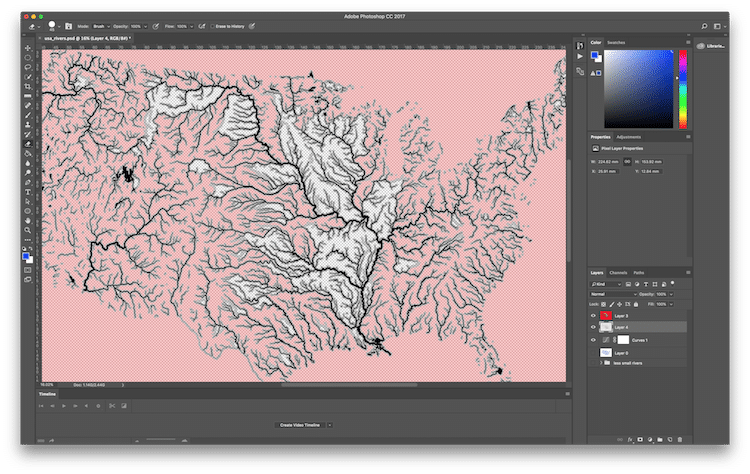Toggle the layer filter switch

tap(673, 284)
